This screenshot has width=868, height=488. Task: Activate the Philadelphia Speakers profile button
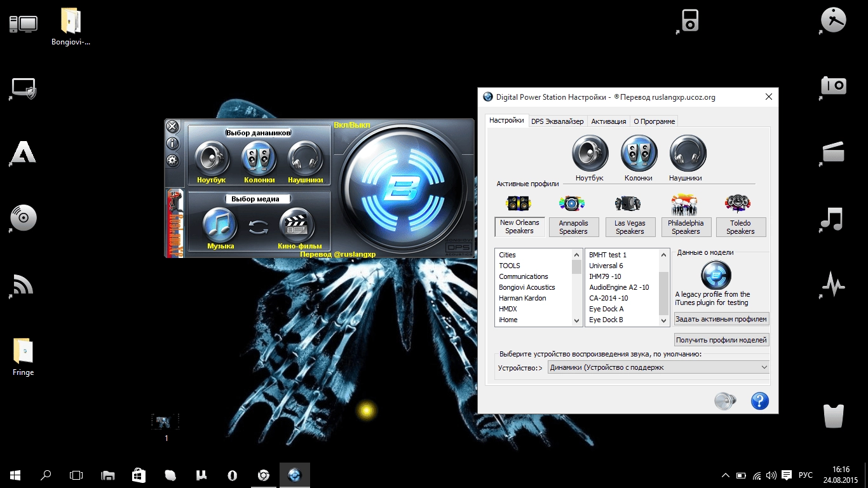686,227
